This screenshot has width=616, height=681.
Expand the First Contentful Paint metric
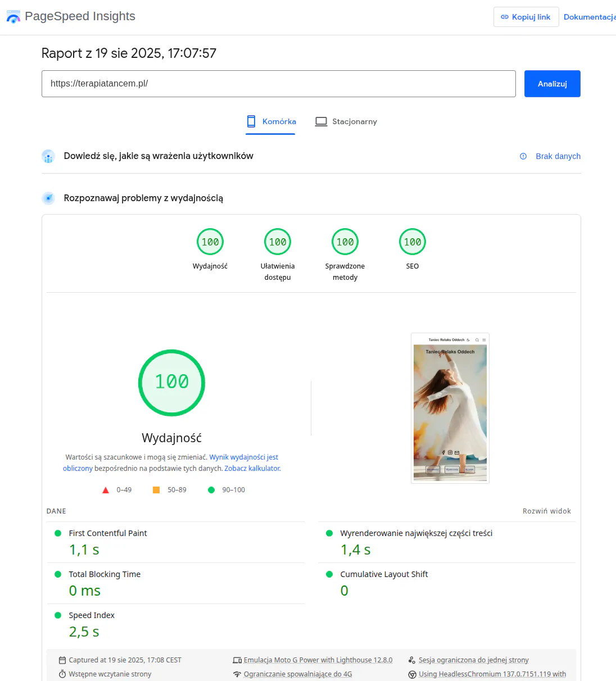108,533
